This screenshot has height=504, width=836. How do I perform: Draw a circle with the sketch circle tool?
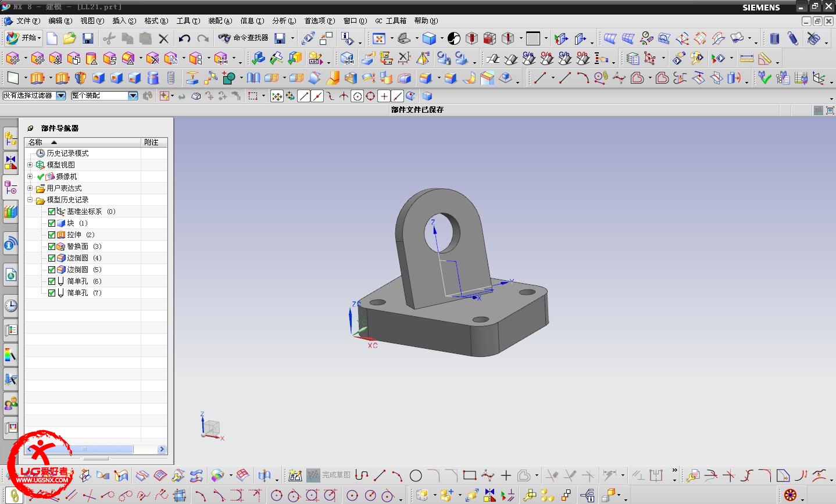416,476
